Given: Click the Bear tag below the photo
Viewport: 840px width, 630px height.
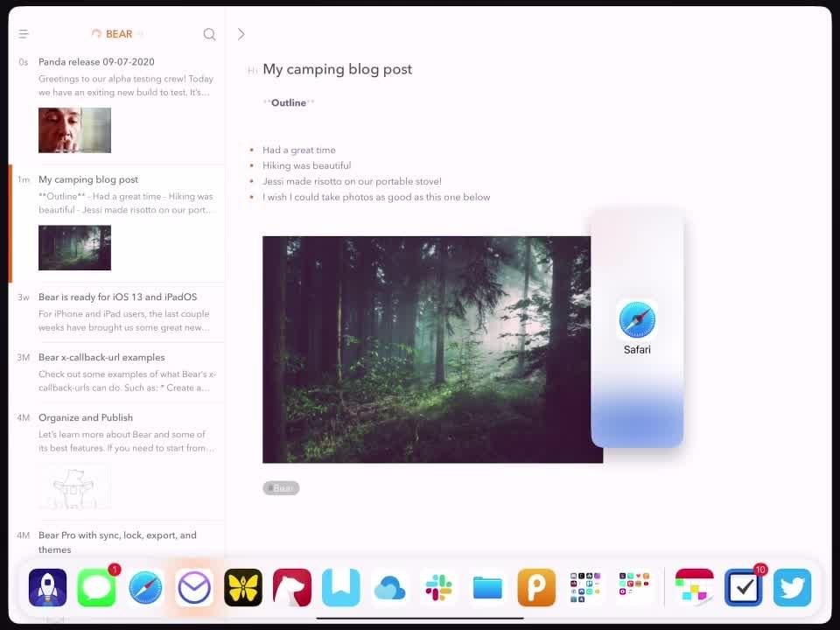Looking at the screenshot, I should [x=281, y=488].
